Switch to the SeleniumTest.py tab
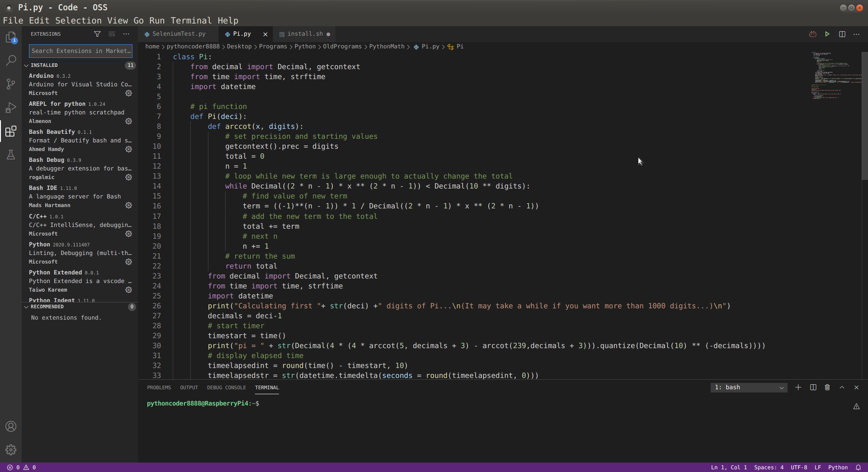 click(x=179, y=34)
